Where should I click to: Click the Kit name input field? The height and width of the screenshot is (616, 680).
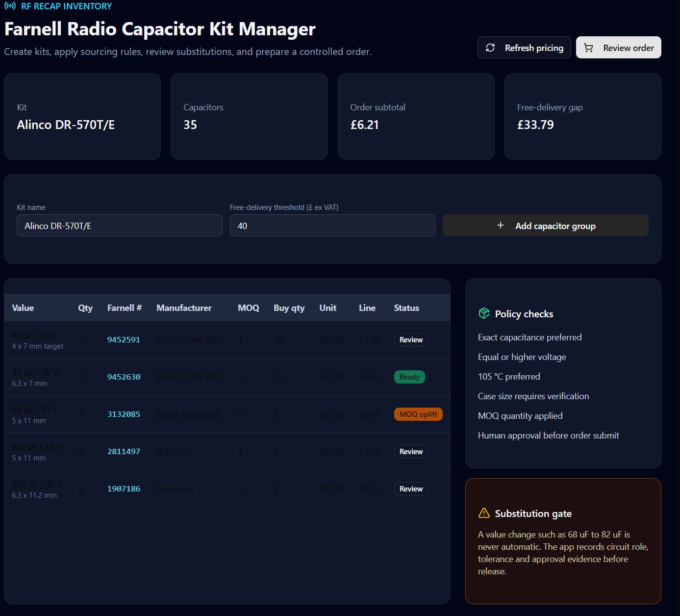tap(119, 226)
